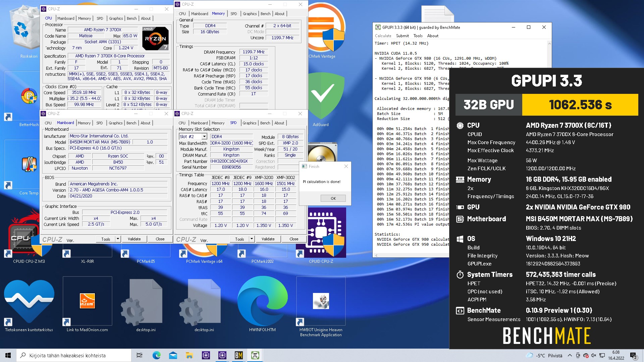Open Tools dropdown arrow in Mainboard CPU-Z window
The height and width of the screenshot is (362, 644).
coord(118,239)
